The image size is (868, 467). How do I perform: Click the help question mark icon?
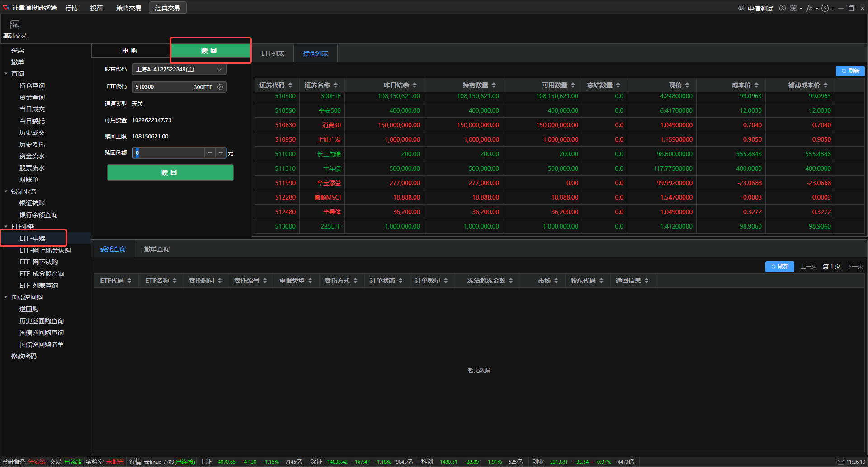coord(825,8)
